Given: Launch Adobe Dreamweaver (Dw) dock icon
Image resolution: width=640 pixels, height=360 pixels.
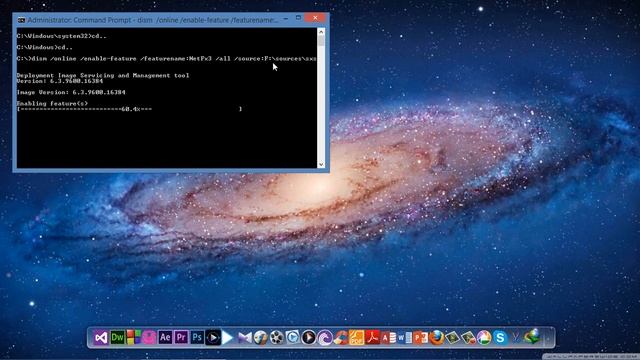Looking at the screenshot, I should point(118,338).
